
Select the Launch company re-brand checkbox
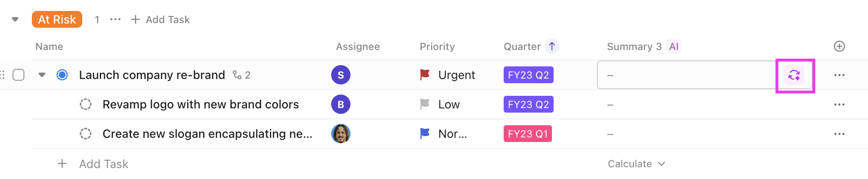tap(18, 75)
